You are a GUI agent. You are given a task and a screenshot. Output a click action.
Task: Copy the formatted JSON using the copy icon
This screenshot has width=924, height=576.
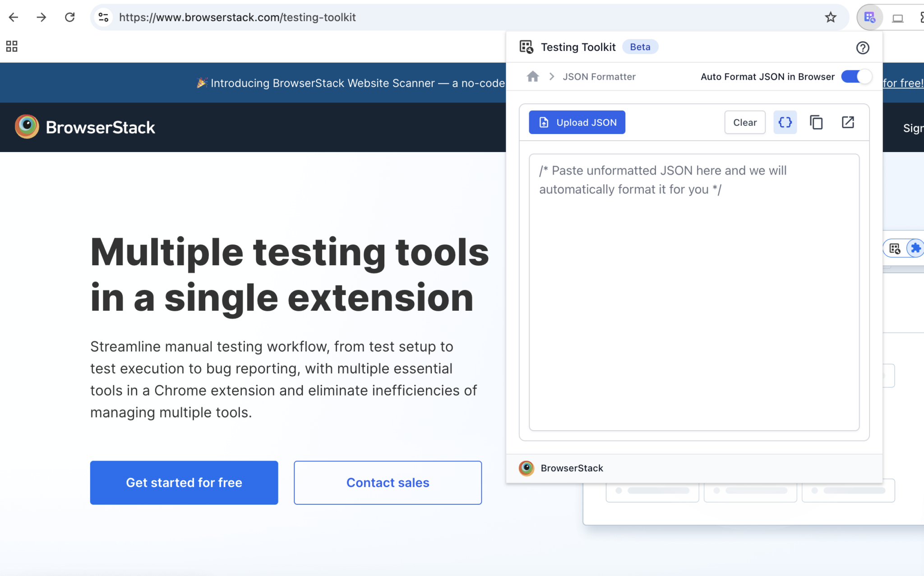tap(817, 122)
